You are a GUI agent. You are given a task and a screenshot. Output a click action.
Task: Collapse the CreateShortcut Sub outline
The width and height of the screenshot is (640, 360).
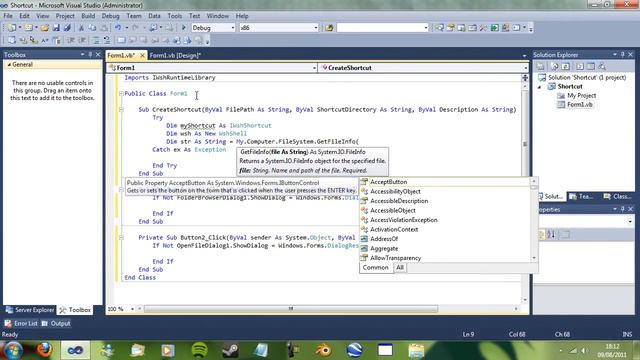(121, 109)
